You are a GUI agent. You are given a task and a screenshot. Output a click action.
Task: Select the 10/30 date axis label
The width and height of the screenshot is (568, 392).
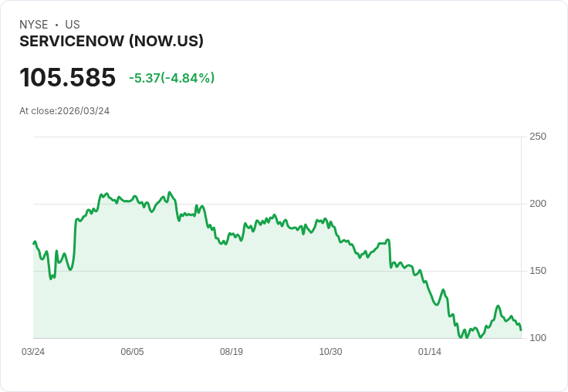[330, 352]
